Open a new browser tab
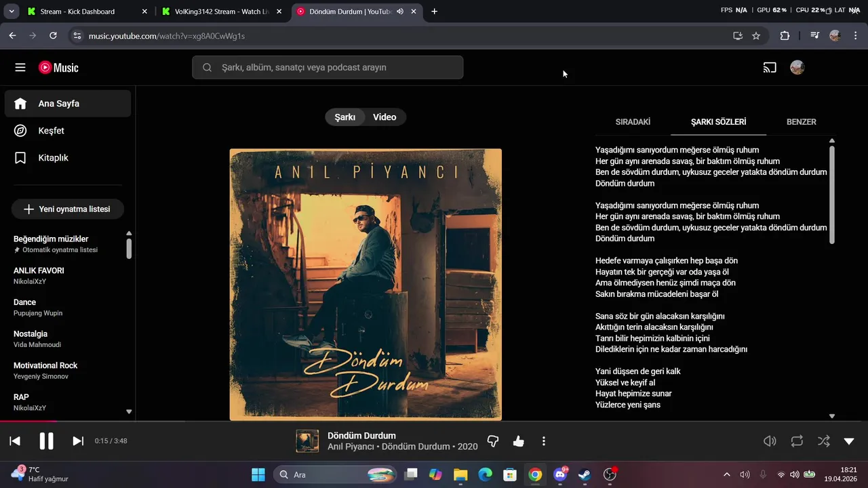 click(434, 12)
